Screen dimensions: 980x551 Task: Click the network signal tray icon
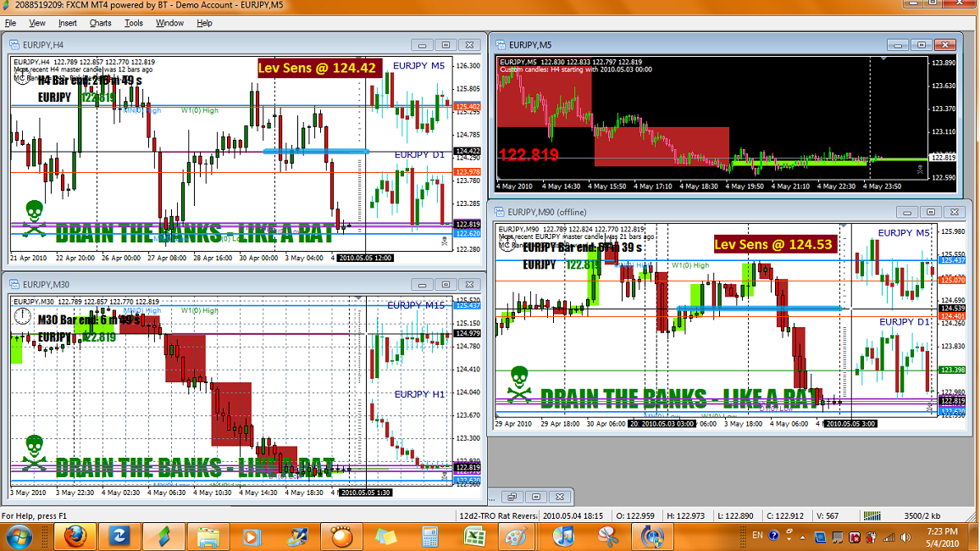pos(889,537)
